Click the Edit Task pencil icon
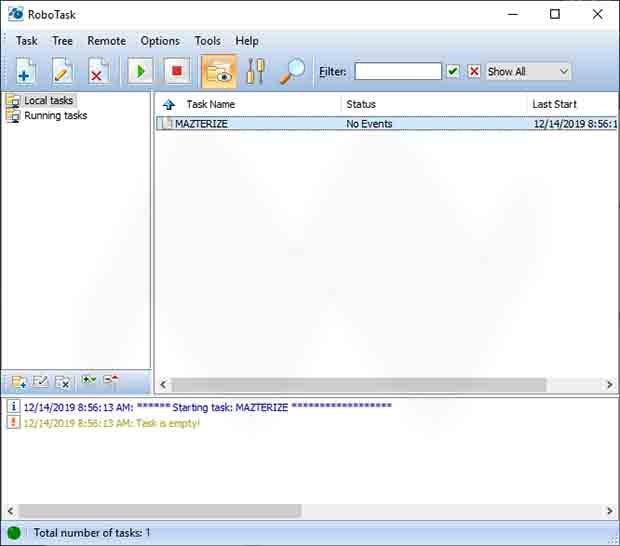 pos(62,72)
